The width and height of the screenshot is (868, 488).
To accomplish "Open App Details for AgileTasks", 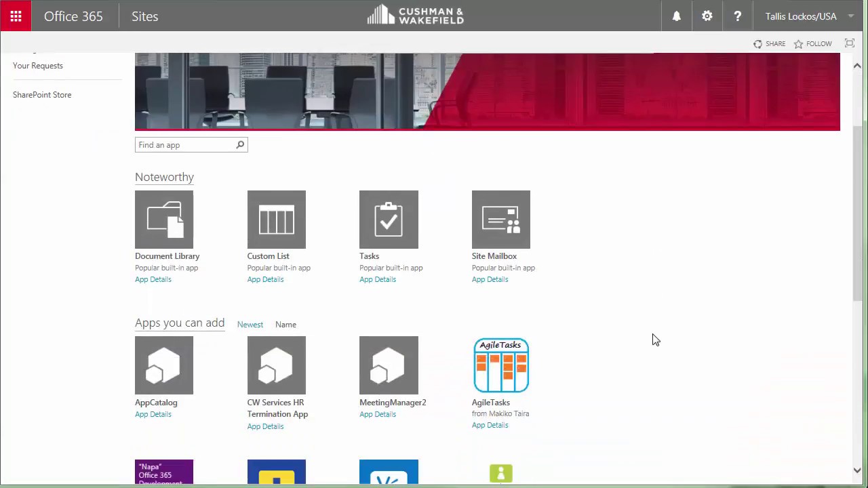I will tap(490, 425).
